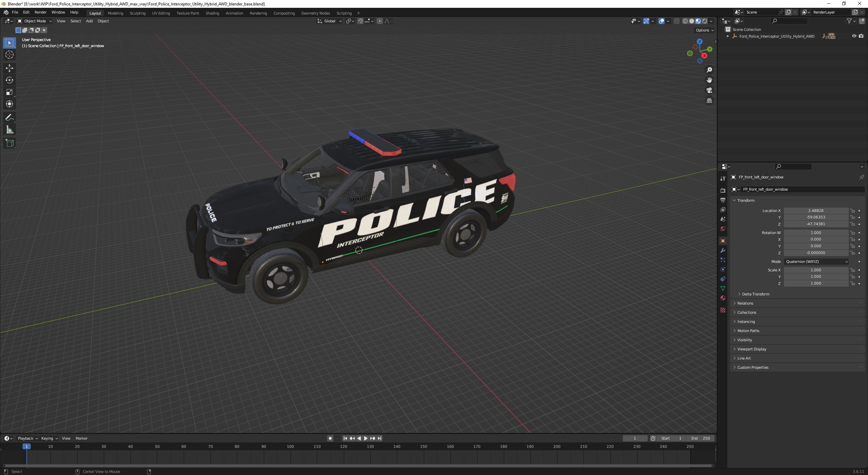
Task: Toggle the viewport overlays button
Action: click(x=661, y=21)
